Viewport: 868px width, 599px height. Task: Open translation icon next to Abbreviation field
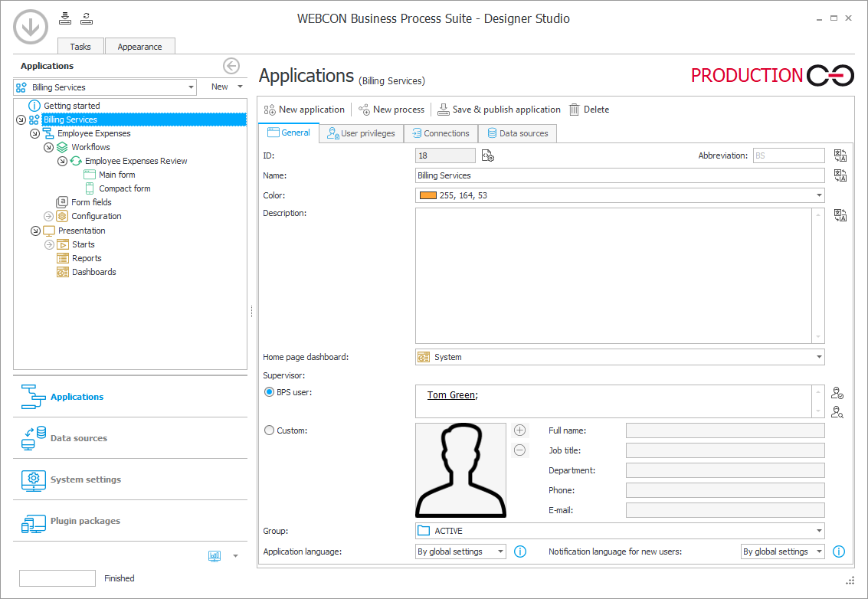(x=840, y=155)
